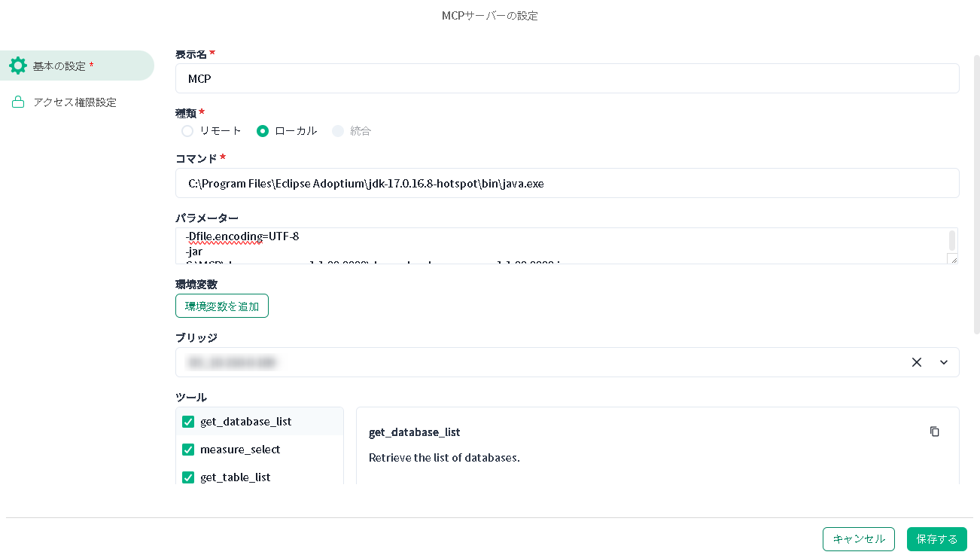Viewport: 980px width, 558px height.
Task: Click the 保存する button
Action: pos(936,539)
